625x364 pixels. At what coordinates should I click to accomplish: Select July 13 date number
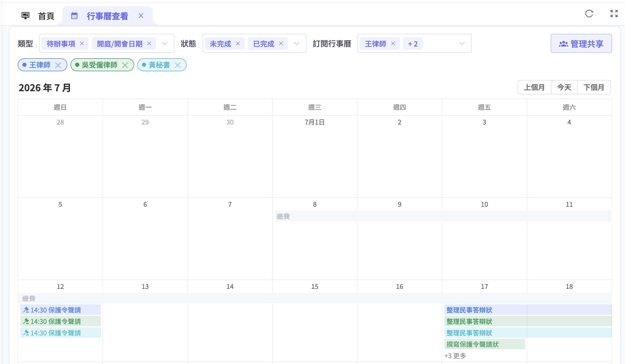coord(145,287)
